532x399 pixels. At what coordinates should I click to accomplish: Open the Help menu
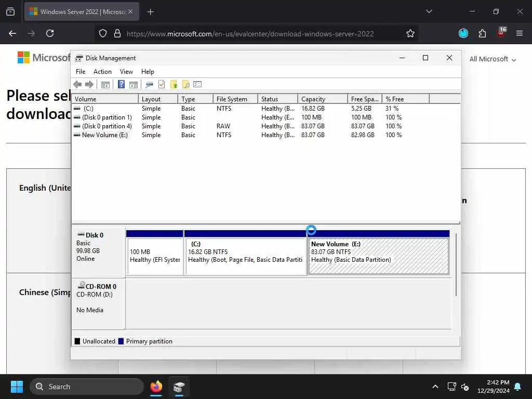click(148, 72)
